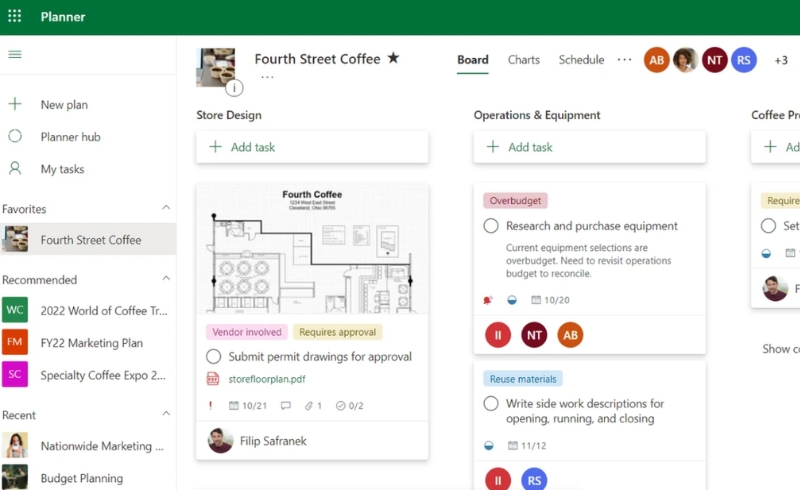Collapse the Recommended section

point(166,279)
